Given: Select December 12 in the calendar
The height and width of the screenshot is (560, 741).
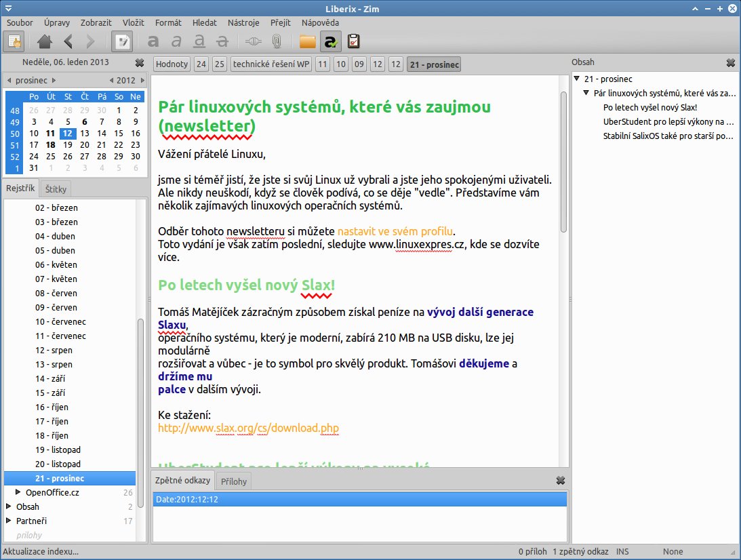Looking at the screenshot, I should coord(68,134).
